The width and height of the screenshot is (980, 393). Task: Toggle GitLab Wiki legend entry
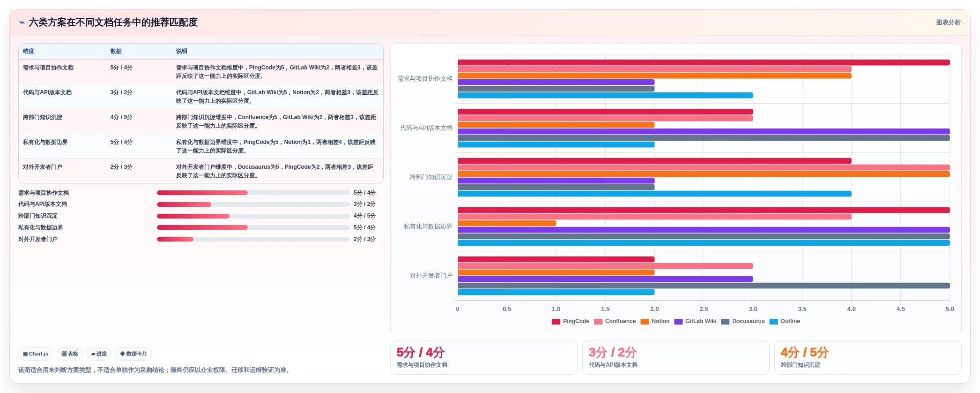(x=695, y=322)
